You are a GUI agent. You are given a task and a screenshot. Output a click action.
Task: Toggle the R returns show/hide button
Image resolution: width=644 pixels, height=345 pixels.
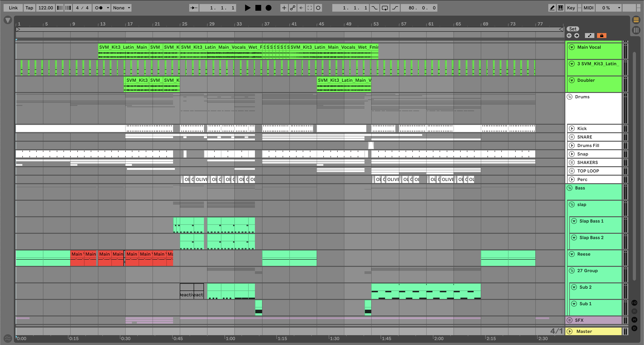(x=634, y=311)
